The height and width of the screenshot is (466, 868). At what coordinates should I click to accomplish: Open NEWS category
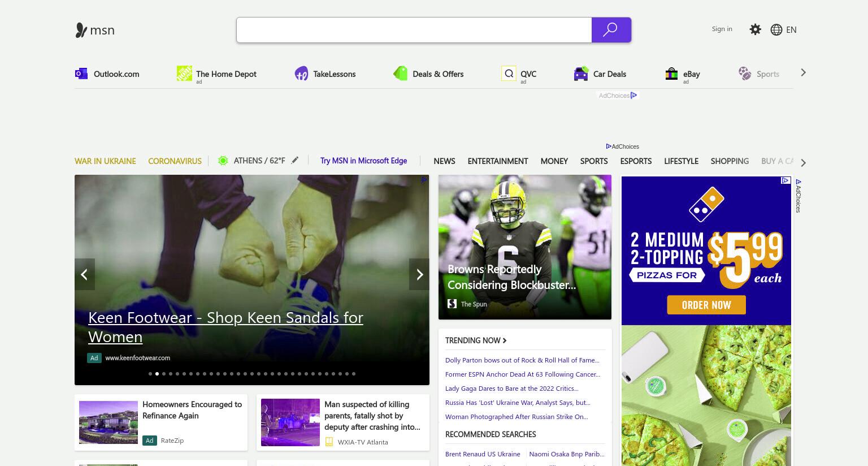coord(444,161)
